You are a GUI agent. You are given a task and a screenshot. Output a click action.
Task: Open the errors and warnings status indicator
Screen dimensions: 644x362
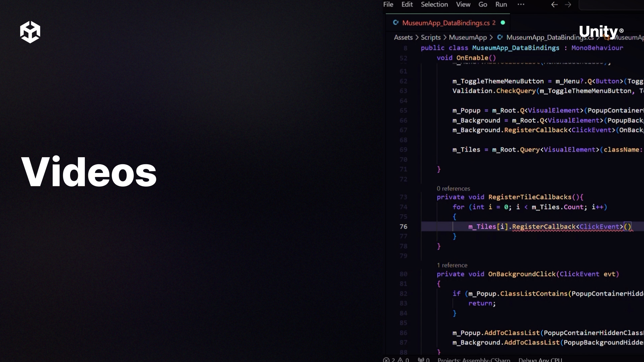[396, 360]
